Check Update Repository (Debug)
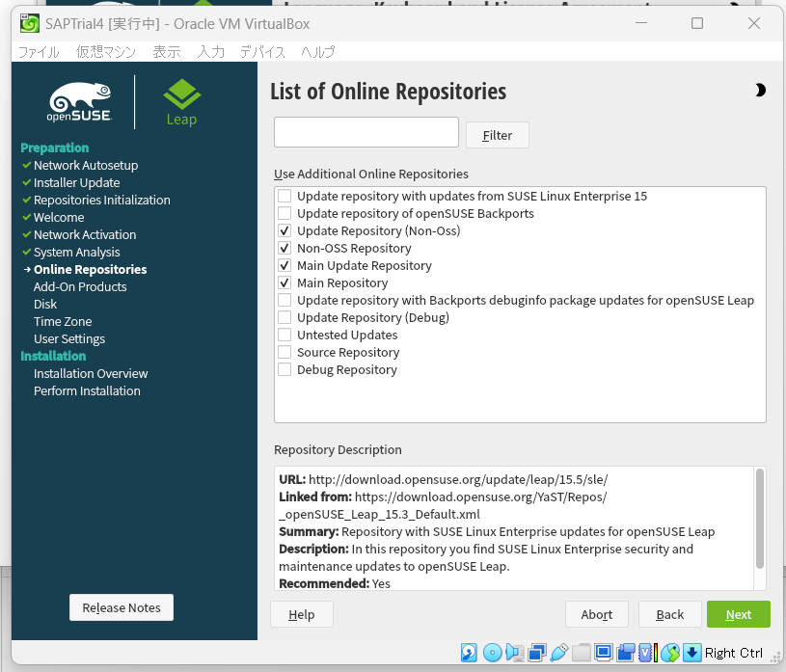Viewport: 786px width, 672px height. [x=285, y=317]
